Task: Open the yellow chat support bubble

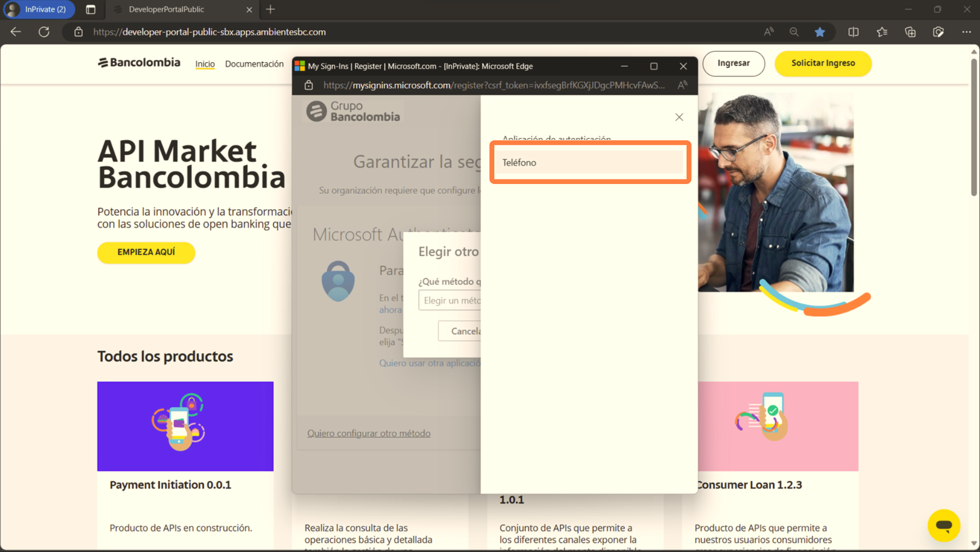Action: (x=944, y=525)
